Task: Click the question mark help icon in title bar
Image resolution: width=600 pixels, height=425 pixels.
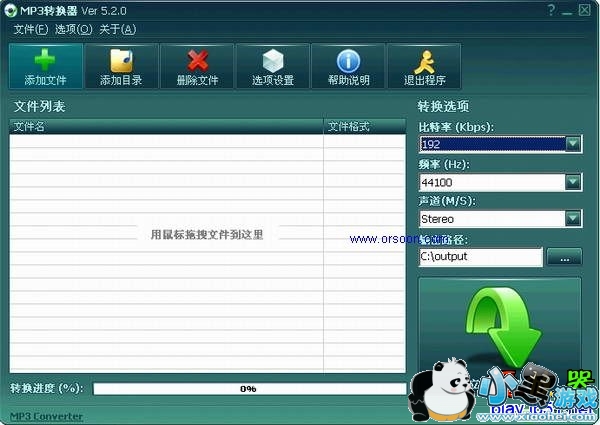Action: [551, 10]
